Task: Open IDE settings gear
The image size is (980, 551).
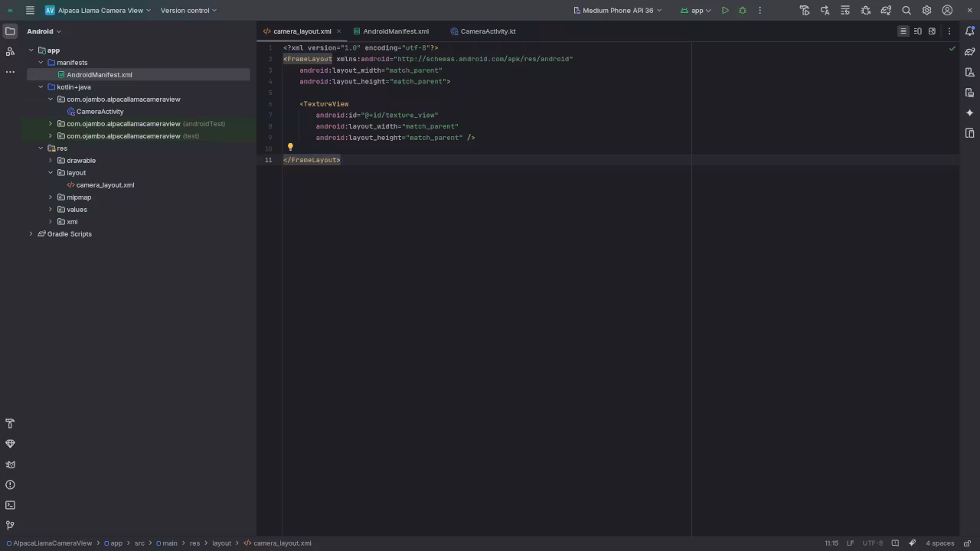Action: coord(927,10)
